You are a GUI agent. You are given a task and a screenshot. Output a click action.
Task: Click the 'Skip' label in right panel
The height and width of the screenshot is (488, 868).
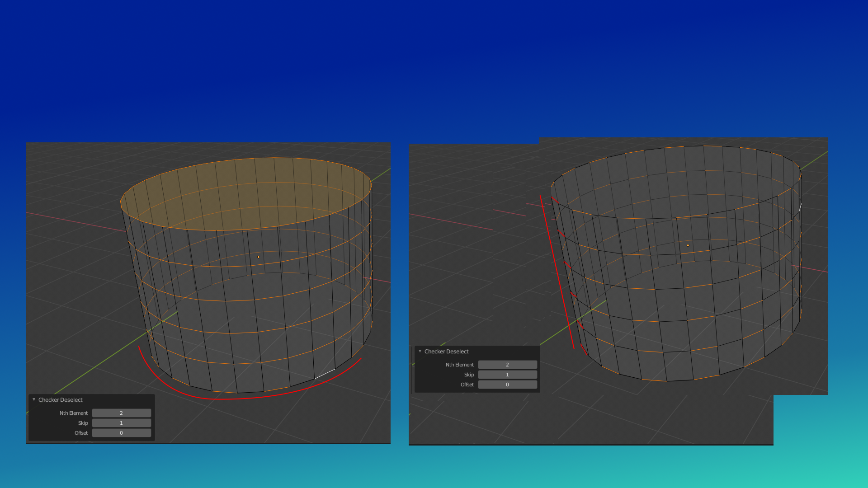(x=469, y=375)
